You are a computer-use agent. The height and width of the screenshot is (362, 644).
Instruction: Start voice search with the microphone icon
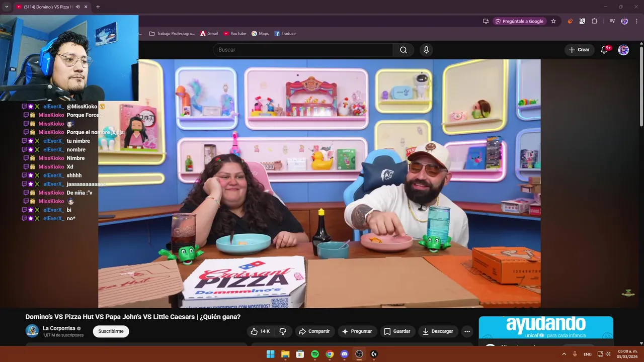(x=426, y=50)
